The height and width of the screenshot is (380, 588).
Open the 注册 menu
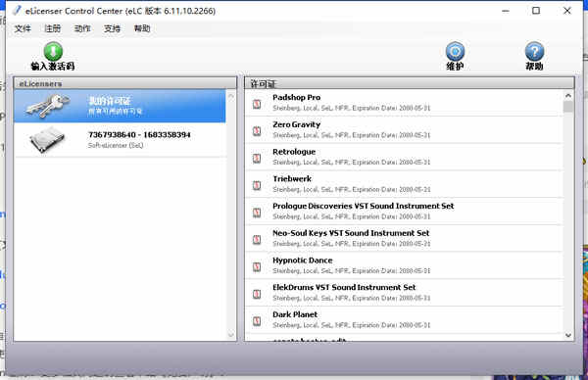tap(53, 28)
